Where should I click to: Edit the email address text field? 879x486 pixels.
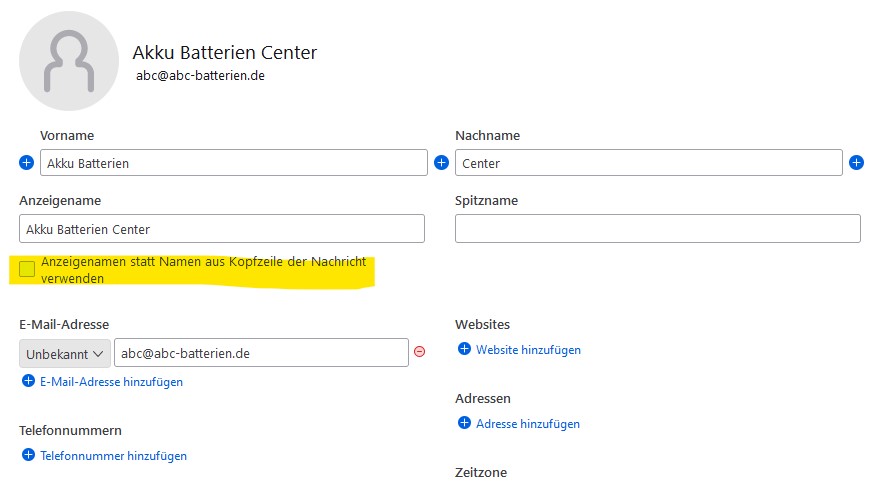pyautogui.click(x=260, y=353)
